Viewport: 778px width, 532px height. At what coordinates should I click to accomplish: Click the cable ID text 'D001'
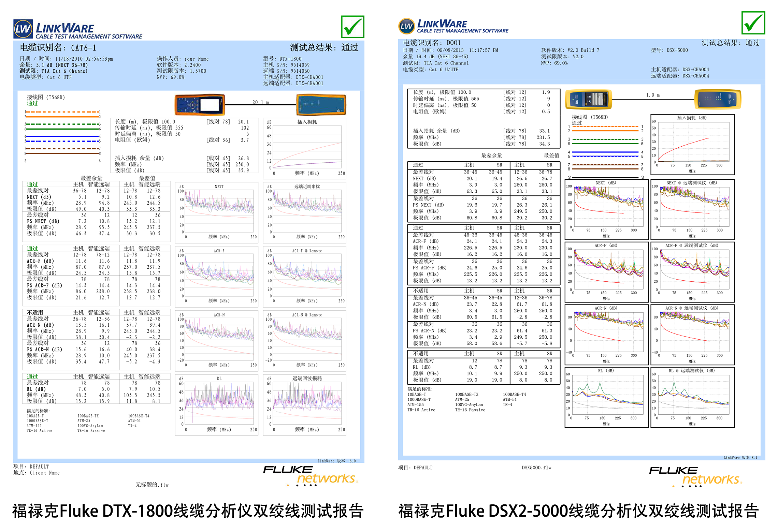[453, 43]
